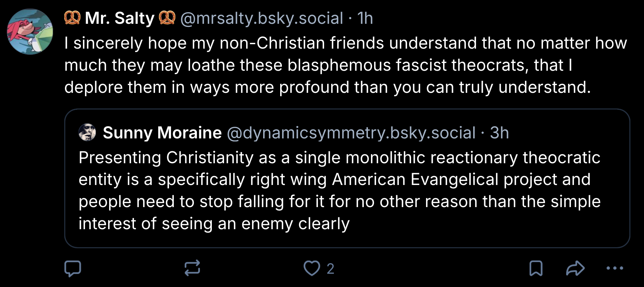Click the like count number 2
Screen dimensions: 644x287
(x=331, y=269)
